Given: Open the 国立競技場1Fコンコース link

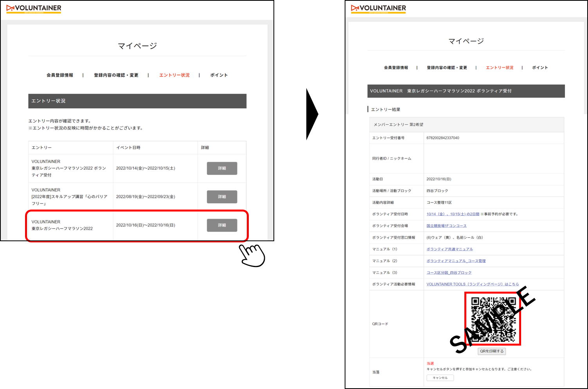Looking at the screenshot, I should pyautogui.click(x=446, y=226).
